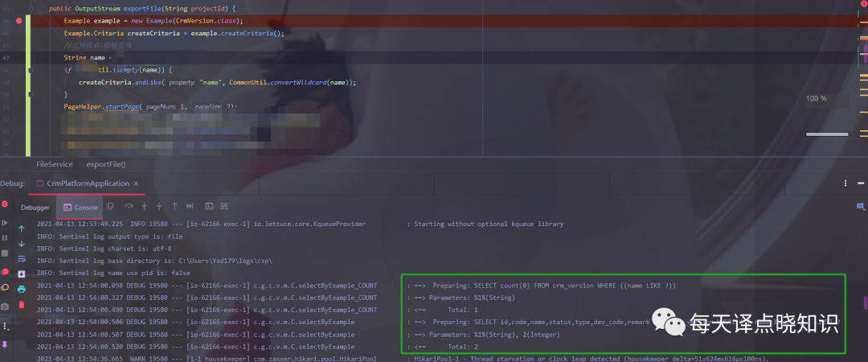The width and height of the screenshot is (868, 362).
Task: Pin the debug tab
Action: [x=5, y=345]
